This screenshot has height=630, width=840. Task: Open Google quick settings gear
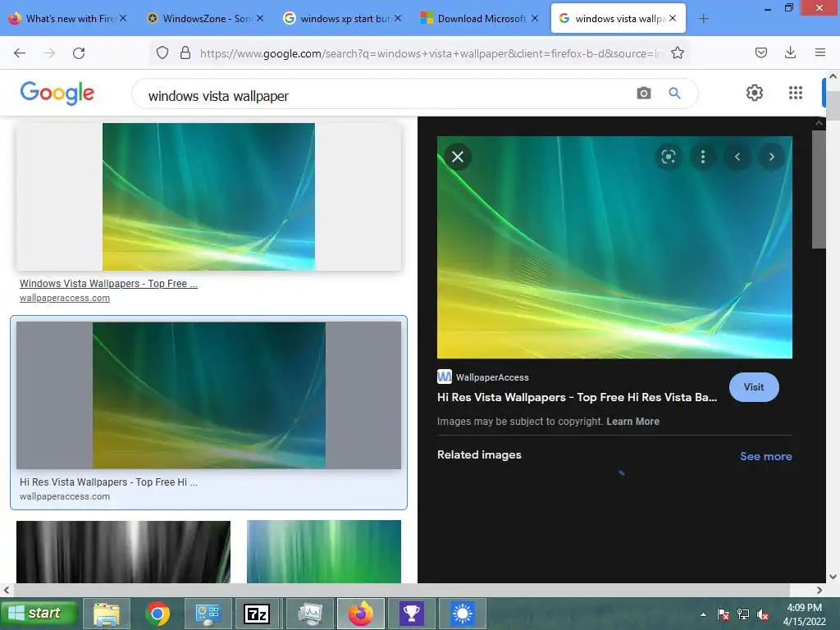[x=755, y=93]
